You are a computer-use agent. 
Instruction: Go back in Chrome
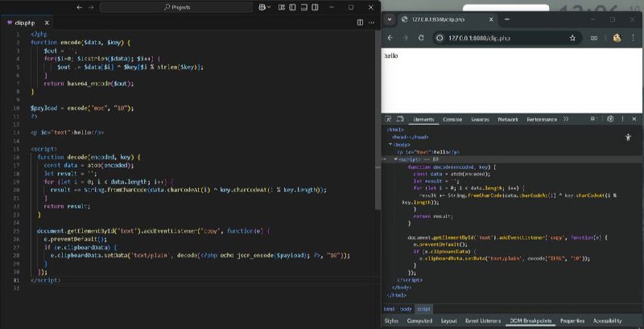click(390, 38)
